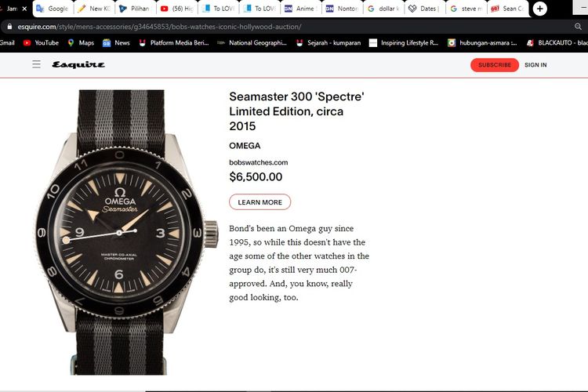The width and height of the screenshot is (588, 392).
Task: Switch to the Anime tab
Action: [299, 9]
